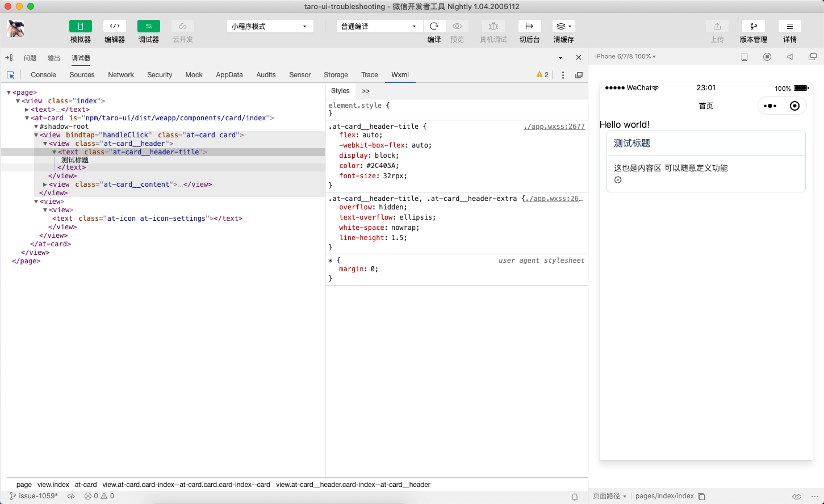Click the user avatar thumbnail
The width and height of the screenshot is (824, 504).
(x=15, y=28)
